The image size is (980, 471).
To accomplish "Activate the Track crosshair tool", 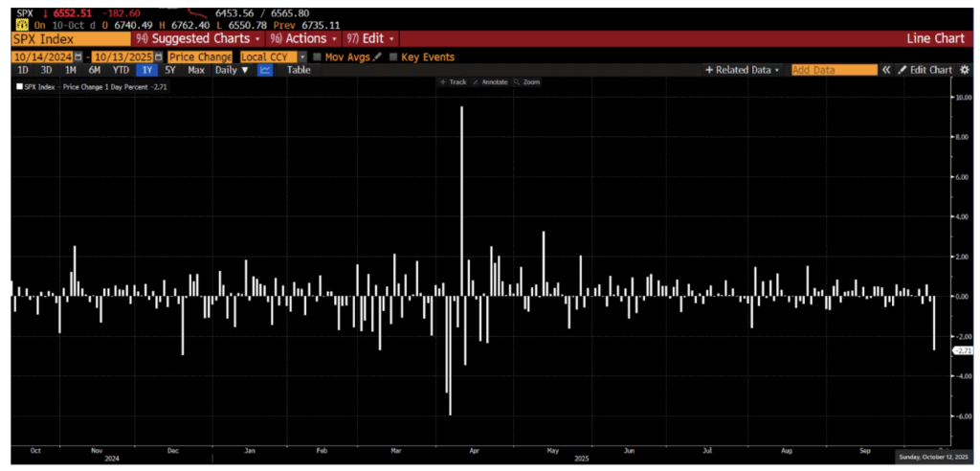I will 453,82.
